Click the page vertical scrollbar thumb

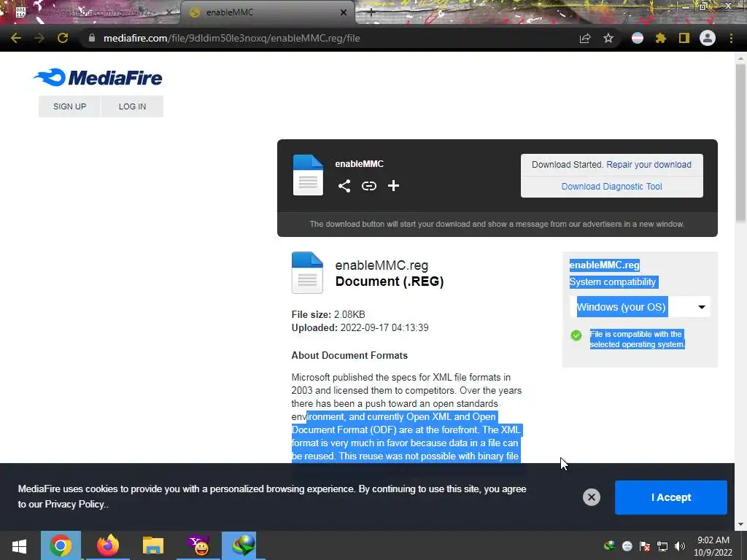tap(741, 143)
